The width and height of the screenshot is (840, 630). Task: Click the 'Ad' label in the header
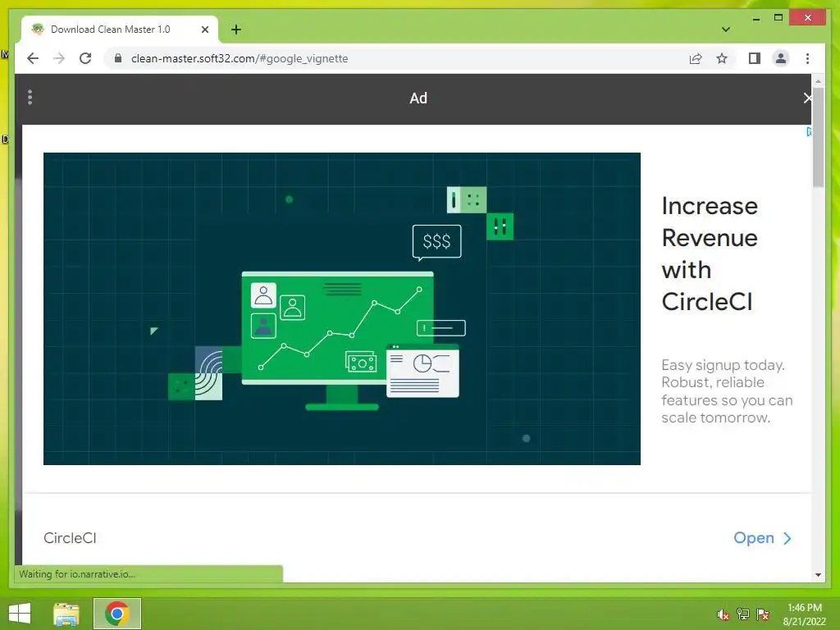(x=418, y=98)
